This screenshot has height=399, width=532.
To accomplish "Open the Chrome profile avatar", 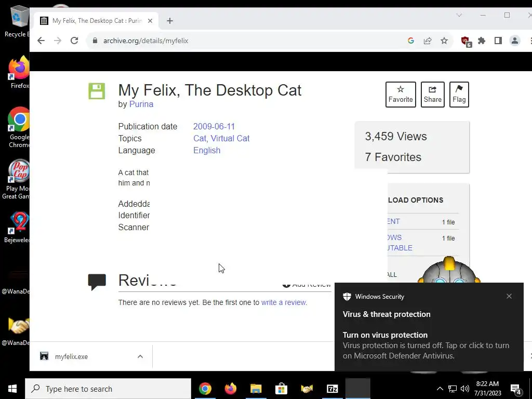I will click(515, 41).
